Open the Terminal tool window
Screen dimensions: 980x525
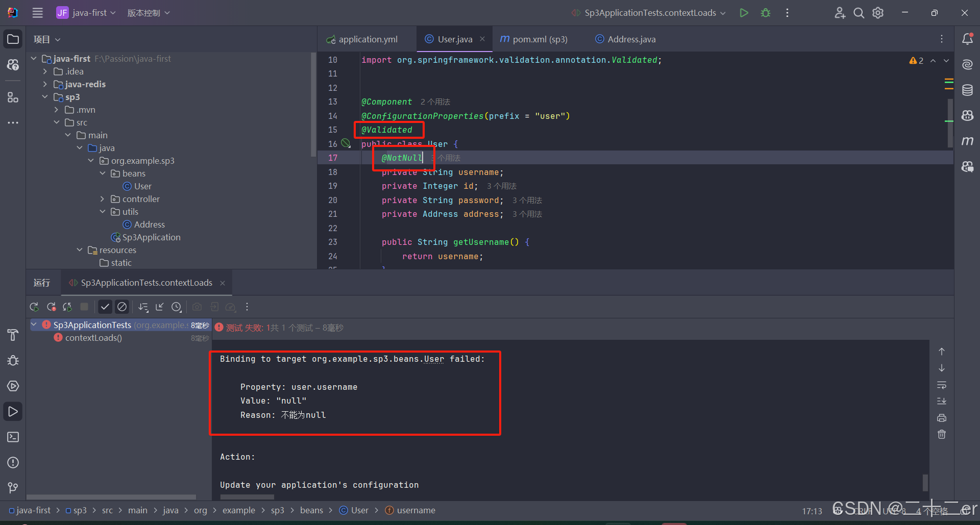click(13, 437)
